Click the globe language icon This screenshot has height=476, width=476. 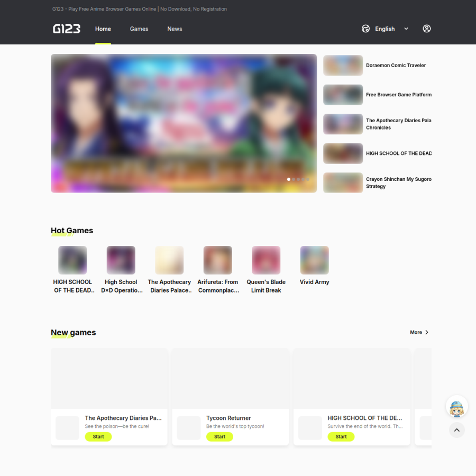[x=365, y=29]
